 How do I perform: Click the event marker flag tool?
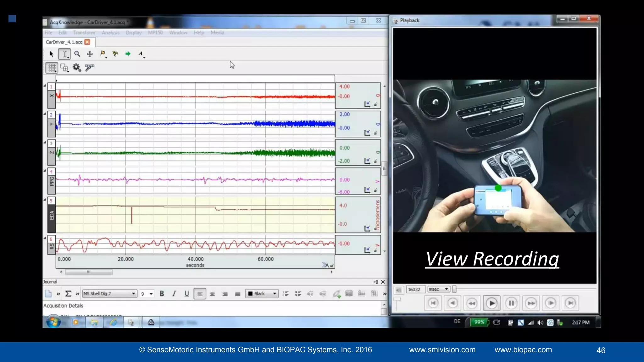[x=103, y=54]
